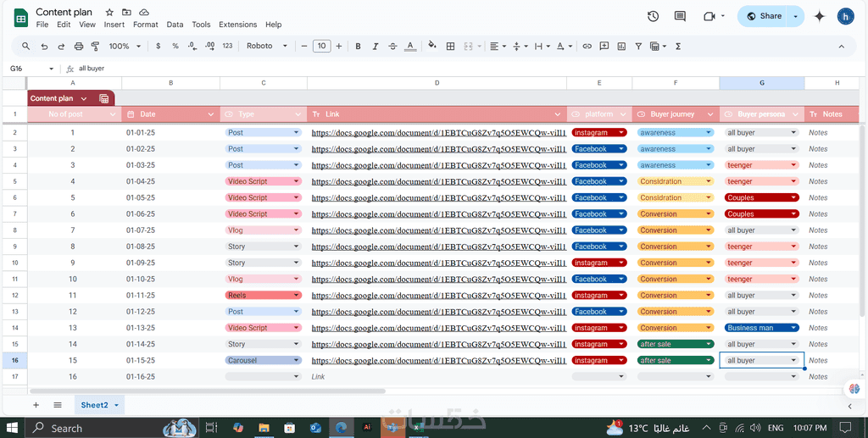The width and height of the screenshot is (868, 438).
Task: Open Windows Start menu
Action: [12, 428]
